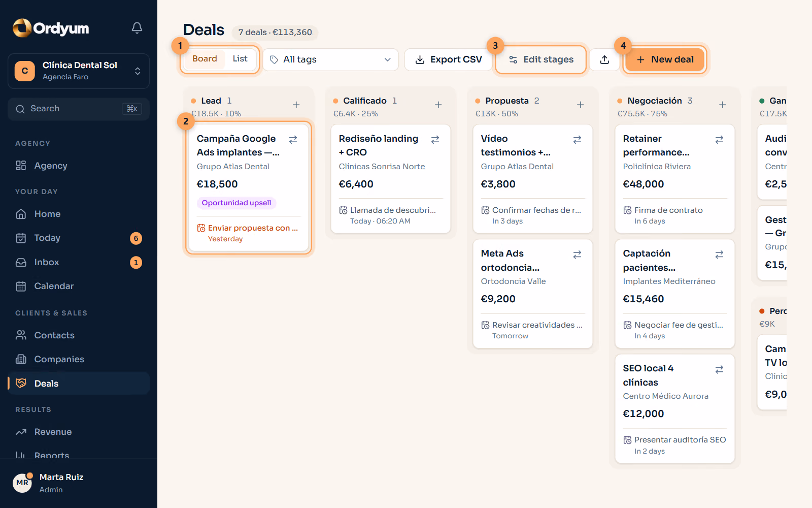
Task: Click the Today badge showing 6
Action: point(136,238)
